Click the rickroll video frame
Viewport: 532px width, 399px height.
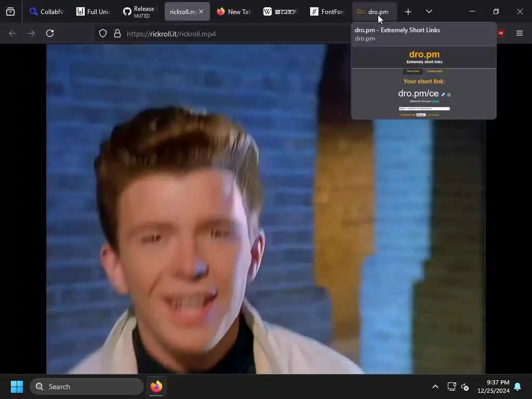[x=265, y=209]
